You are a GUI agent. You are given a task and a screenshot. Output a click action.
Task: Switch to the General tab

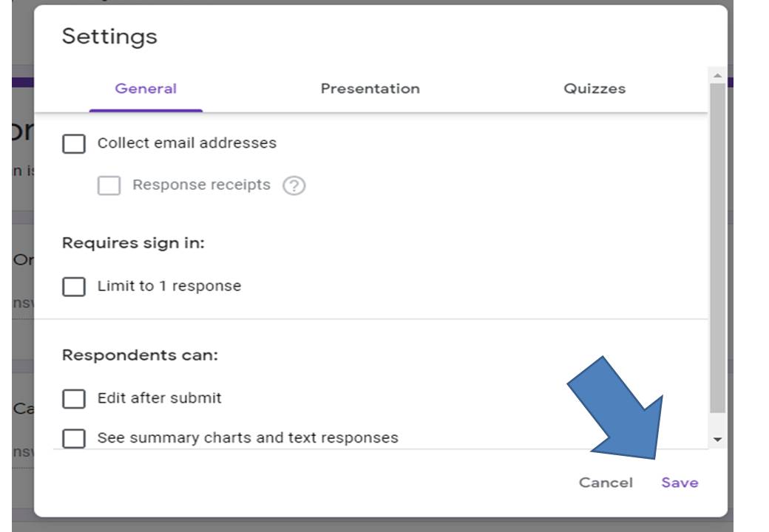pyautogui.click(x=146, y=89)
